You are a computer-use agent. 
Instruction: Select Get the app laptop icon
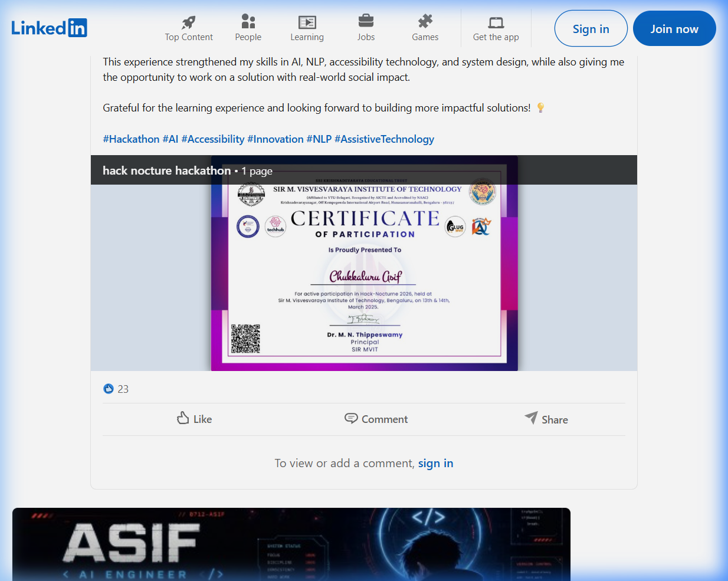point(496,22)
